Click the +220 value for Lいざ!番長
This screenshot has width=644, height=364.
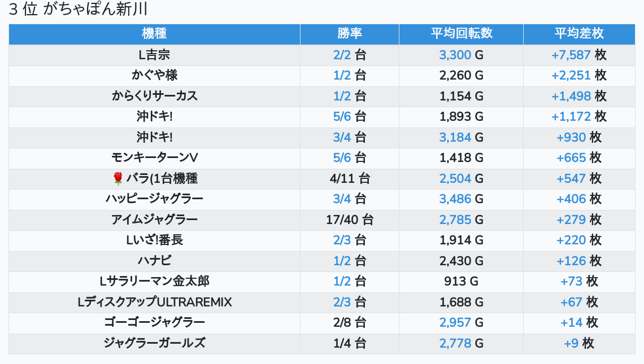(x=571, y=240)
